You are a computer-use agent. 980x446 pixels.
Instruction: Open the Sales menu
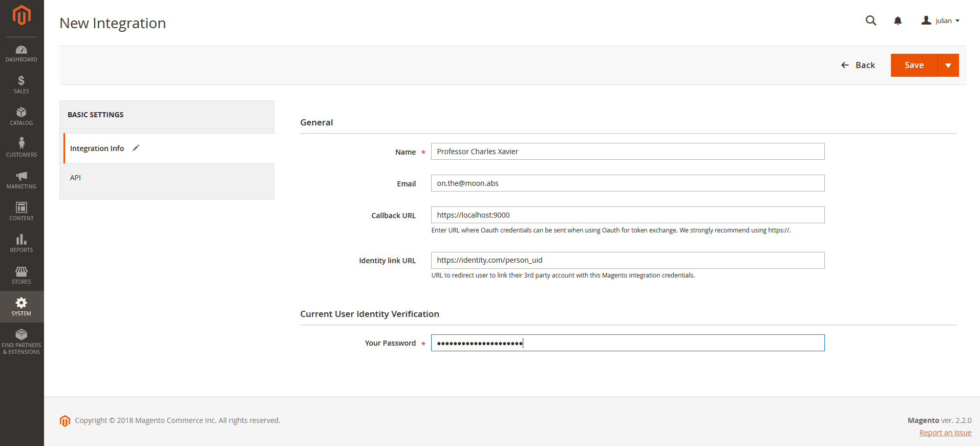click(x=22, y=84)
